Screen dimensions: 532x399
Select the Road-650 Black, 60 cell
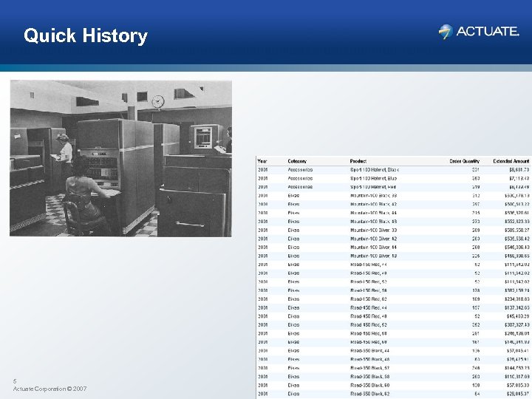(x=370, y=386)
